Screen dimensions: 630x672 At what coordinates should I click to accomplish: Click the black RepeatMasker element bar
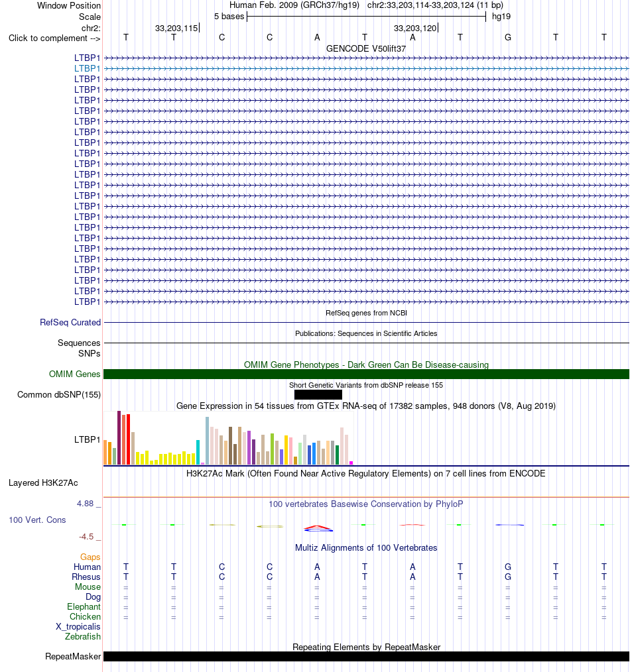click(x=366, y=657)
